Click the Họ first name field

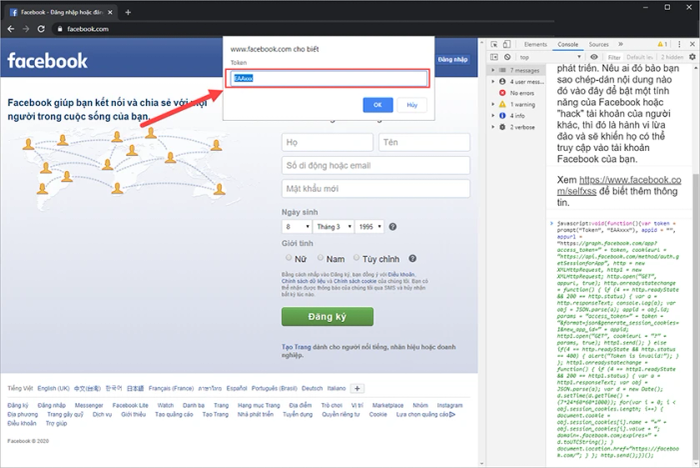pos(327,142)
